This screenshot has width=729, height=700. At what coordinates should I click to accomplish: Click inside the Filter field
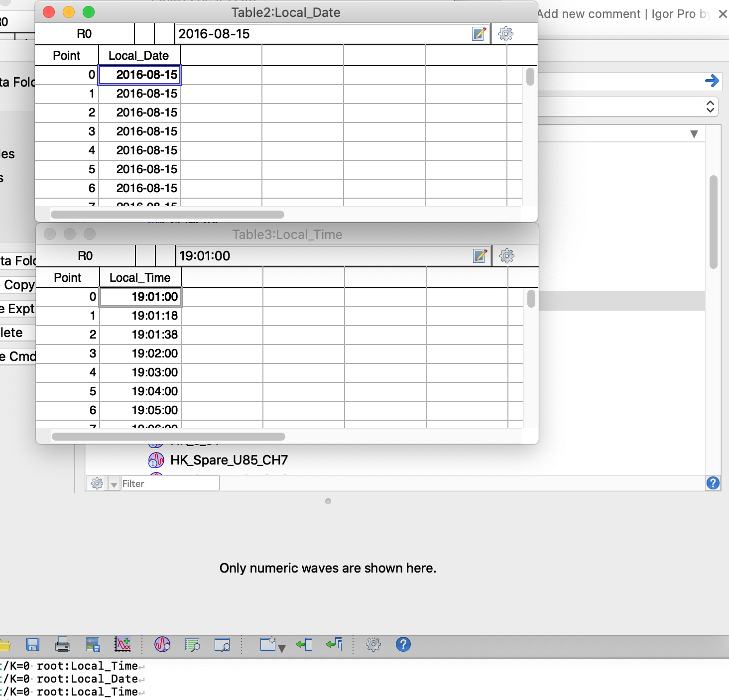169,483
